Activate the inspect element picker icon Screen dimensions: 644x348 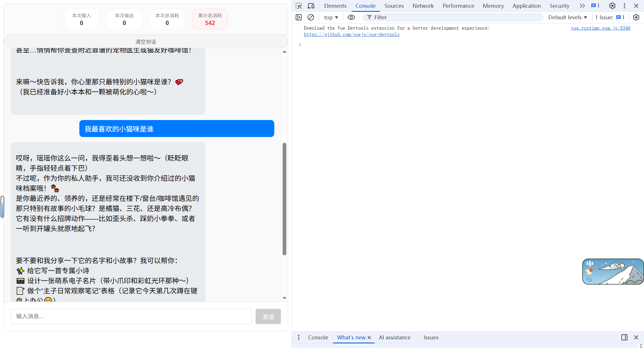[299, 6]
